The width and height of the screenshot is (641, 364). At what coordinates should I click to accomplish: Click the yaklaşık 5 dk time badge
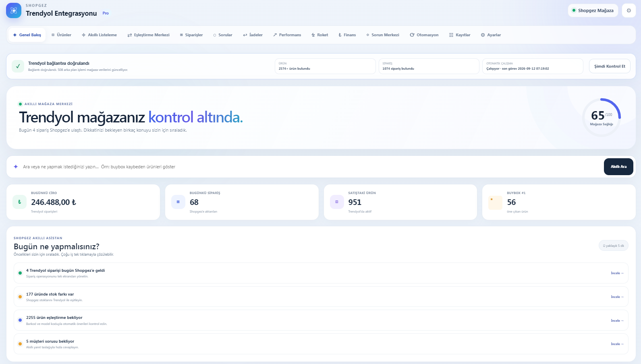coord(614,246)
